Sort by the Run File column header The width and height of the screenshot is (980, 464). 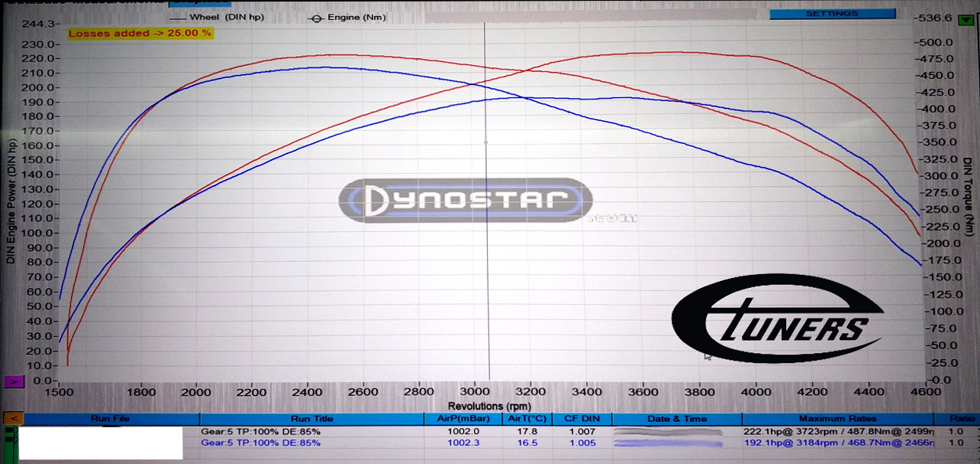click(x=112, y=420)
